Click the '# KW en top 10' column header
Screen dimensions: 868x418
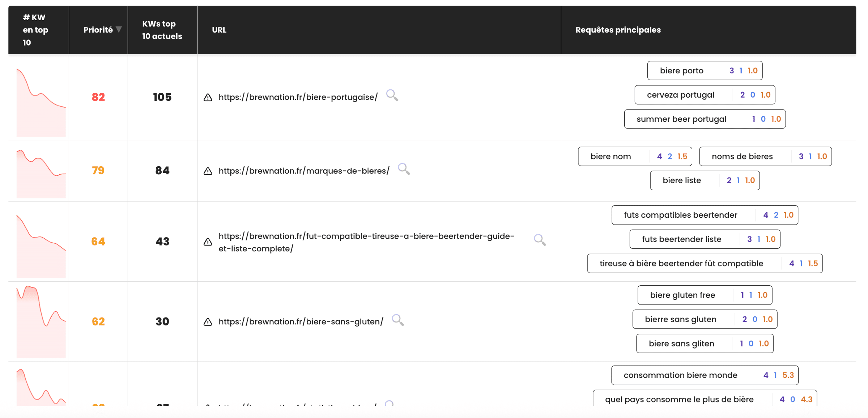(x=35, y=30)
